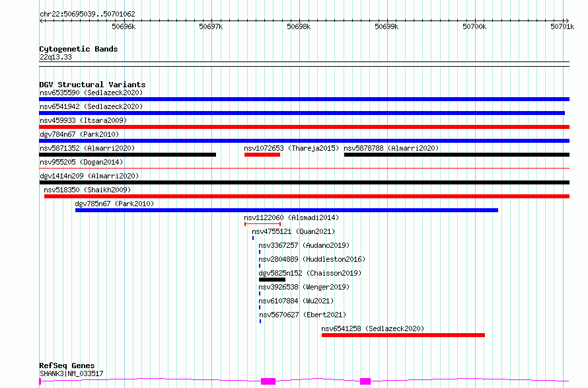Click the nsv1122060 (Alsmadi2014) bracketed variant
The image size is (588, 388).
[x=262, y=224]
